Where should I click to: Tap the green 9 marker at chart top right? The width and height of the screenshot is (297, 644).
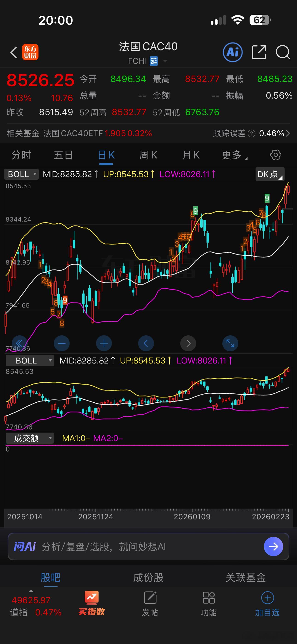[x=267, y=198]
